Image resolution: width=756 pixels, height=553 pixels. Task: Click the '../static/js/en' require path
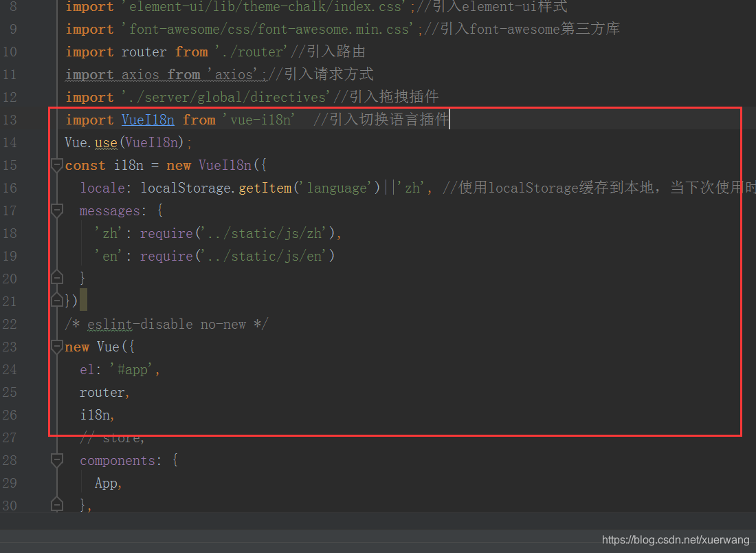(264, 257)
